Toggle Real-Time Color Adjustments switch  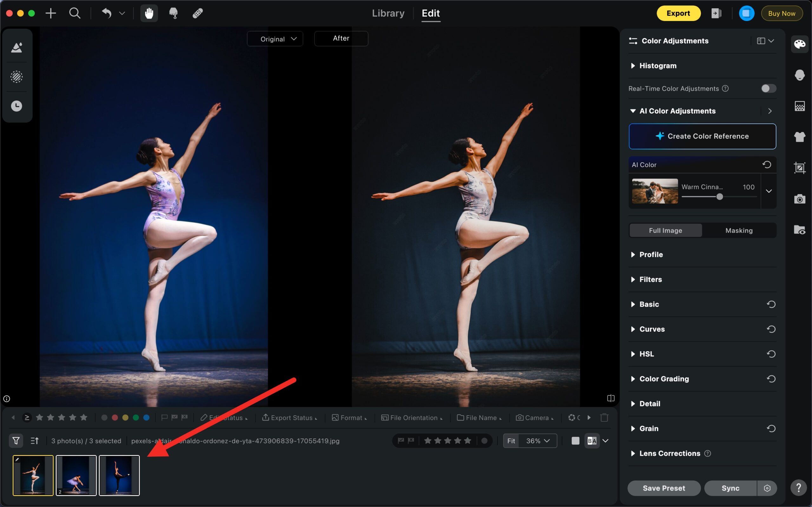point(769,88)
